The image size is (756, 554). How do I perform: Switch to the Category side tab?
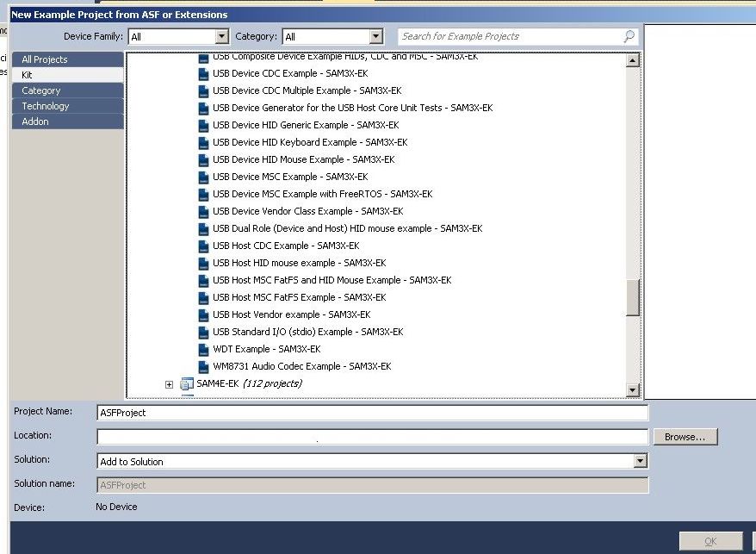point(67,90)
